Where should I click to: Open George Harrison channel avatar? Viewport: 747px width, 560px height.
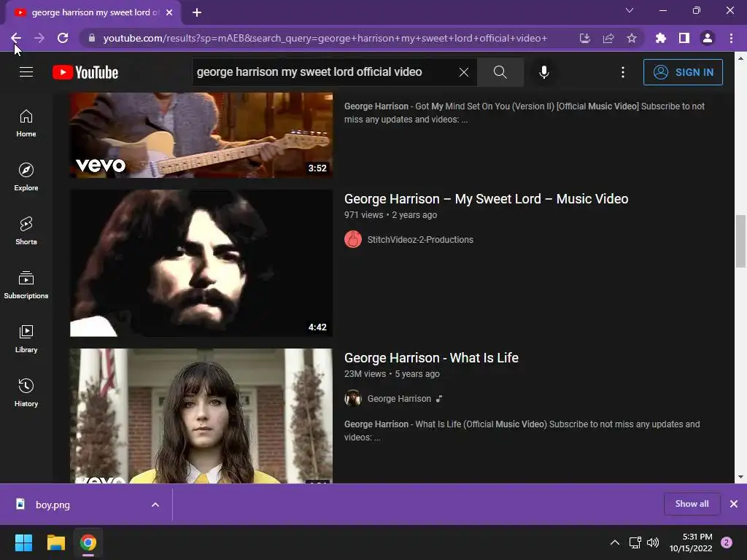(353, 399)
